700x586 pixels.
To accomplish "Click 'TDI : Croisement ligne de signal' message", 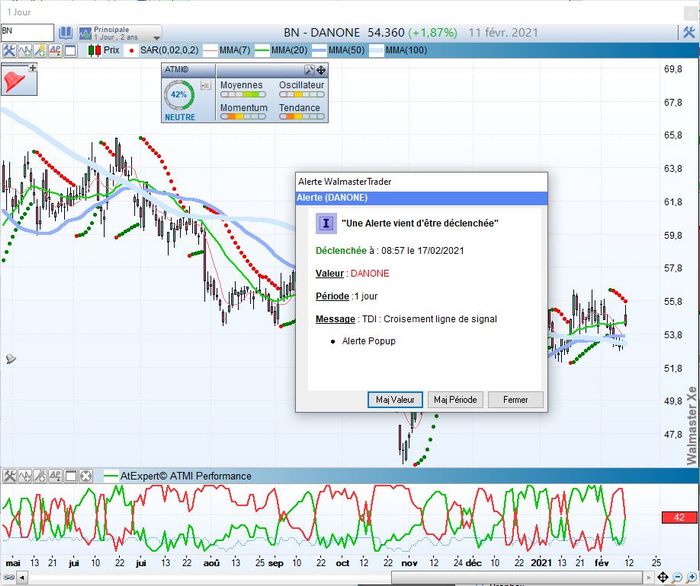I will click(x=429, y=319).
